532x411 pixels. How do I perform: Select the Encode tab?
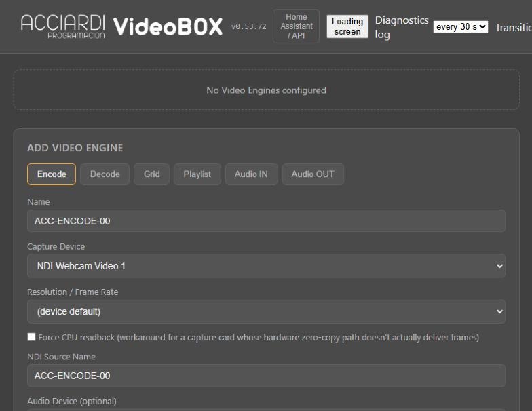point(52,174)
